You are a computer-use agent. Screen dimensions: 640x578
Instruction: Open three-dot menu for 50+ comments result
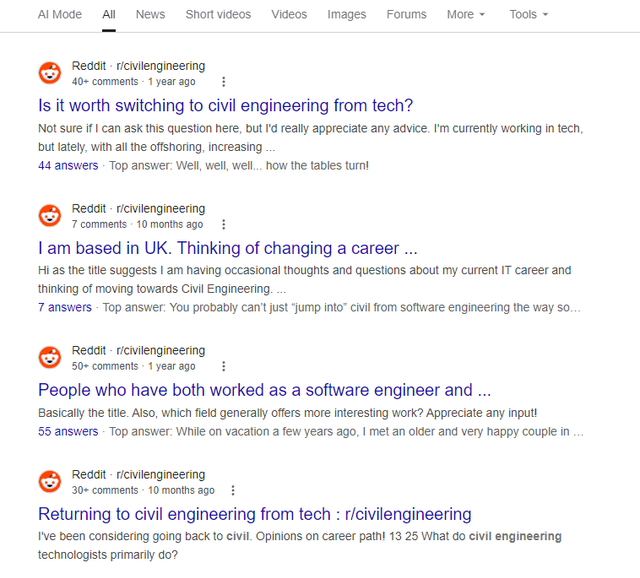point(223,366)
